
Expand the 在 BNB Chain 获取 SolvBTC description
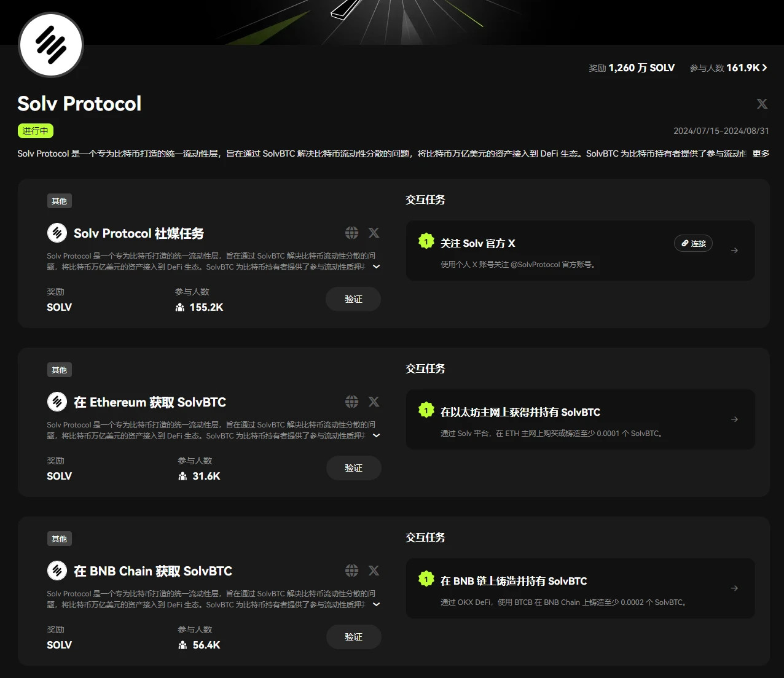click(377, 604)
